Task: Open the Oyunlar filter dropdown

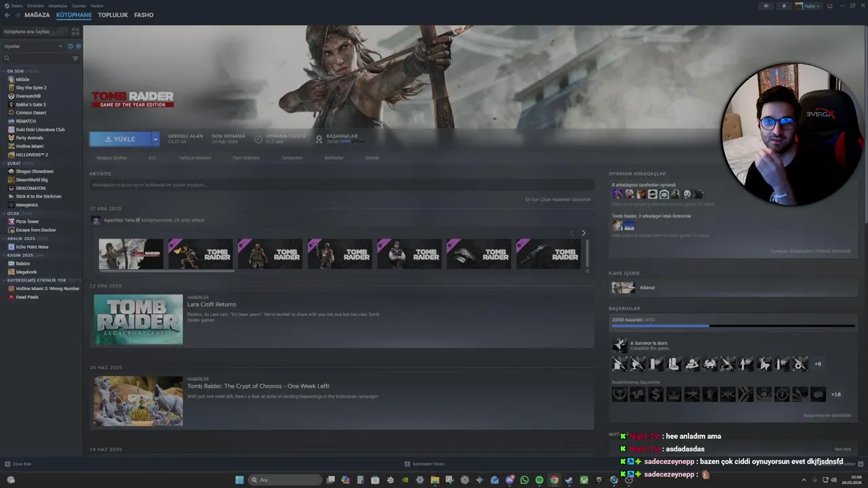Action: [33, 46]
